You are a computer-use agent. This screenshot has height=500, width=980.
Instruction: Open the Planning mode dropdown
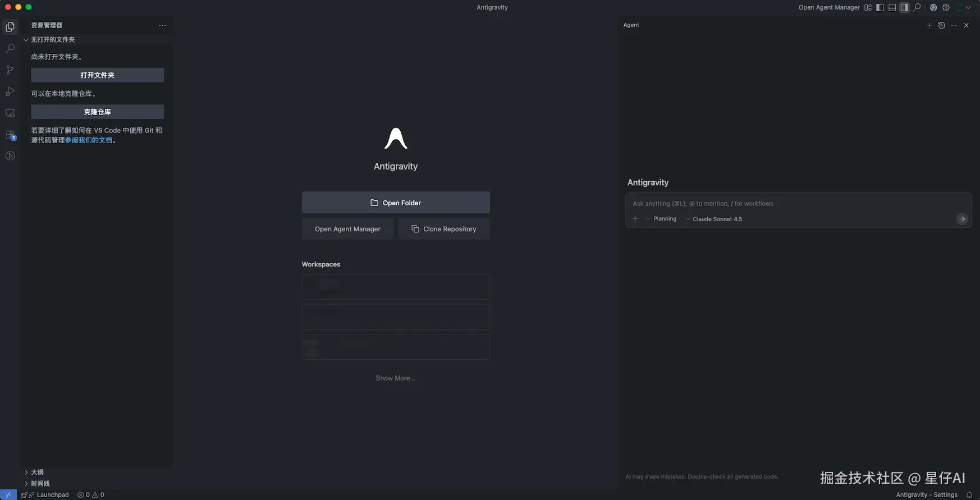coord(661,219)
